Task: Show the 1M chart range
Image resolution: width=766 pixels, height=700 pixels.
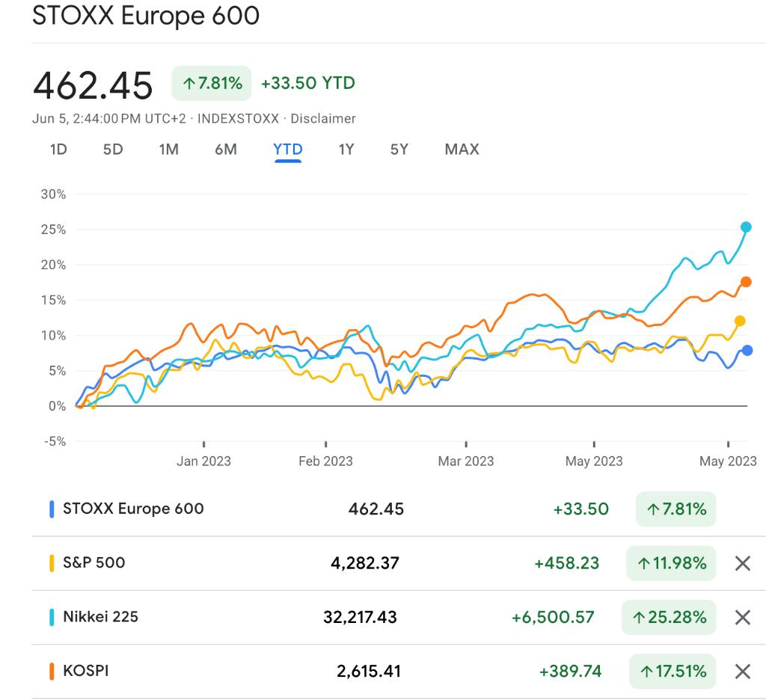Action: 169,150
